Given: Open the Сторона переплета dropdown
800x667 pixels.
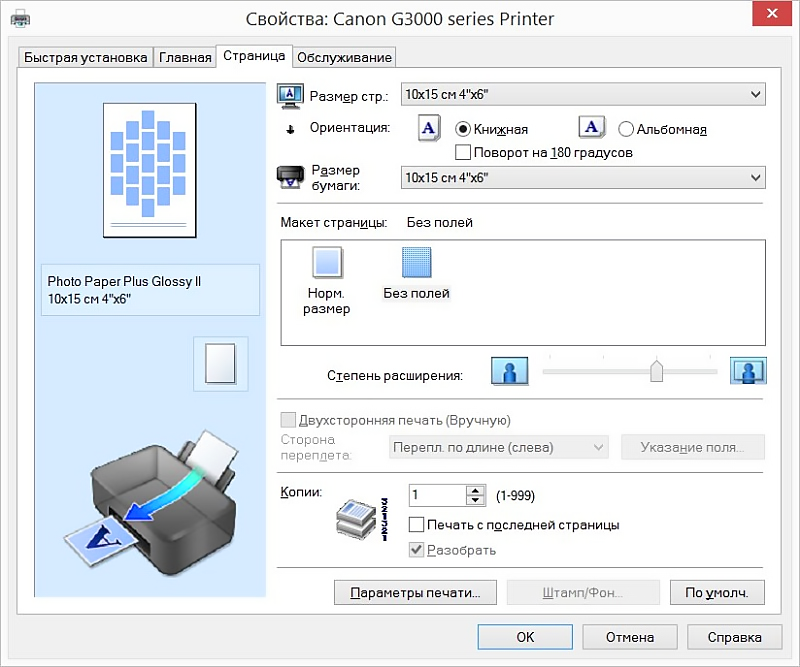Looking at the screenshot, I should coord(498,447).
